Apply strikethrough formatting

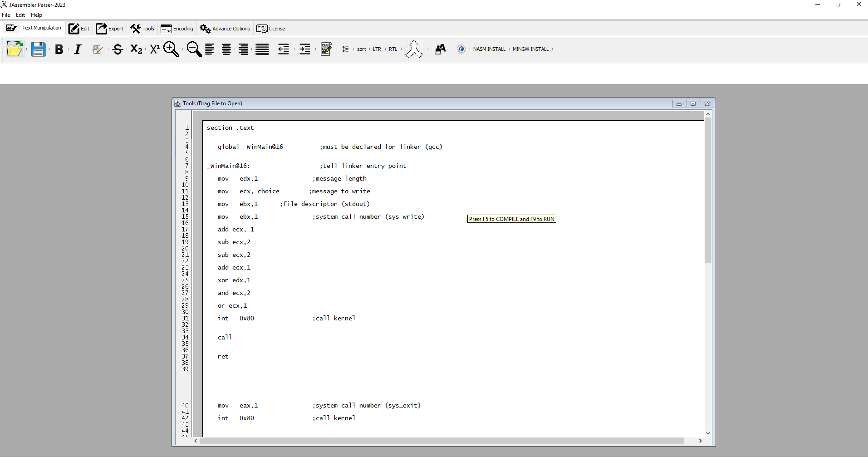[x=118, y=49]
